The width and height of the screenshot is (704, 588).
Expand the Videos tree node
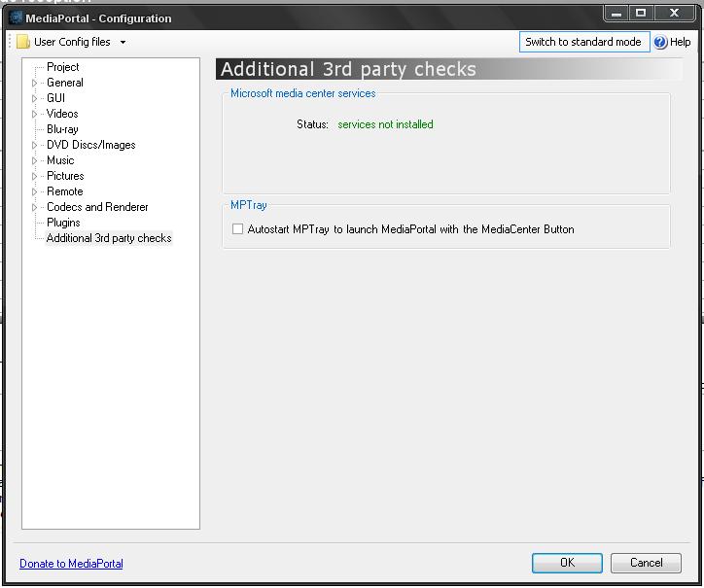tap(34, 114)
